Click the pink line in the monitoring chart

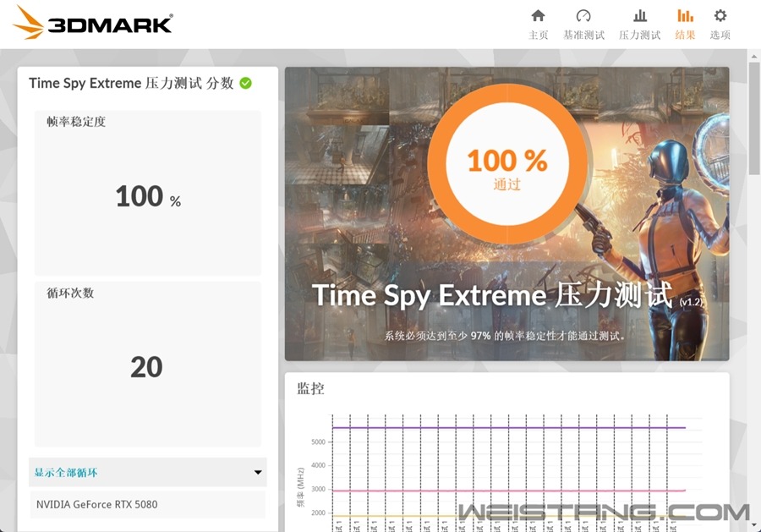coord(509,491)
